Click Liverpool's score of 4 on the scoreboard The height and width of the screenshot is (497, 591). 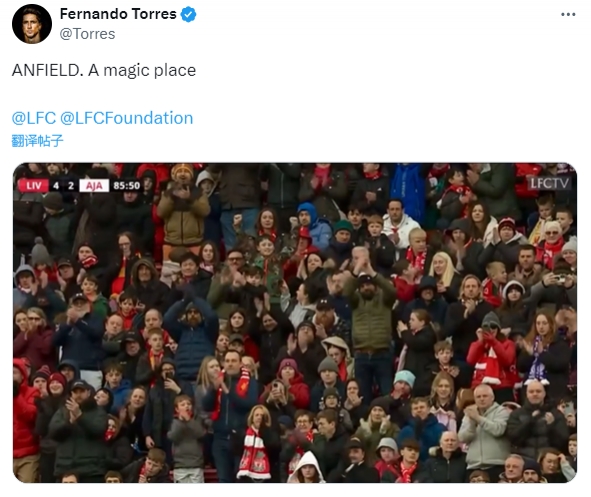[56, 186]
